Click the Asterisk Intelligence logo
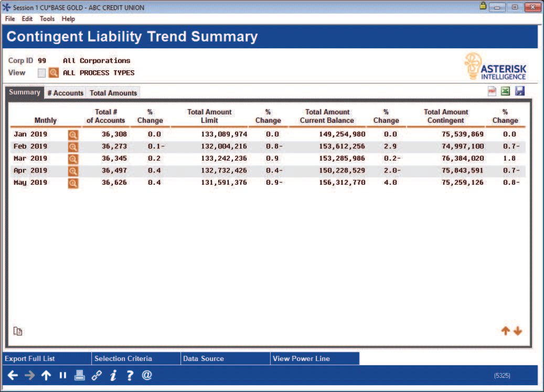This screenshot has height=392, width=544. coord(495,67)
